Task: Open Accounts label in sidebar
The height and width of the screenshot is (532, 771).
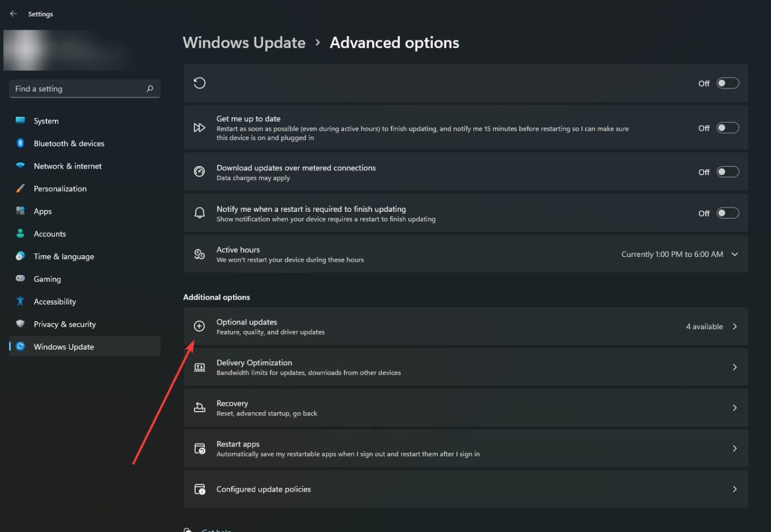Action: 49,234
